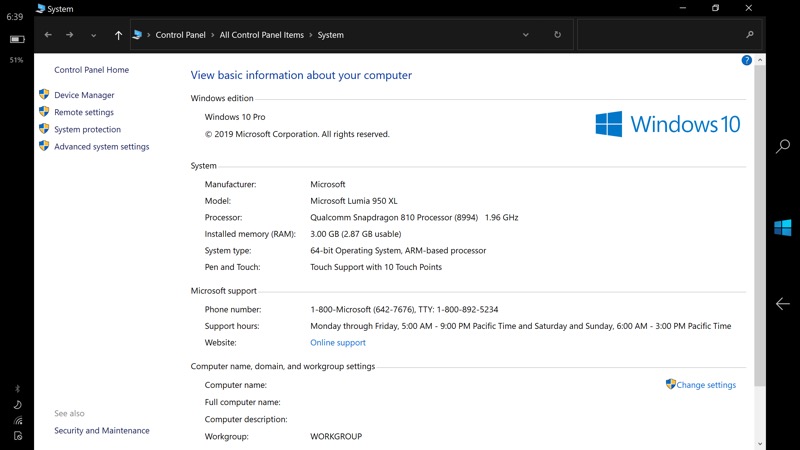Click the 6:39 clock on status bar

[x=15, y=17]
